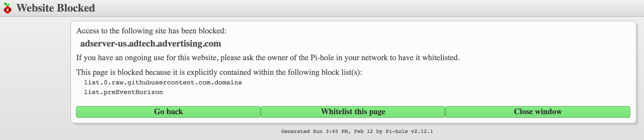Click the 3:45 PM timestamp in footer
The height and width of the screenshot is (140, 644).
pos(337,131)
